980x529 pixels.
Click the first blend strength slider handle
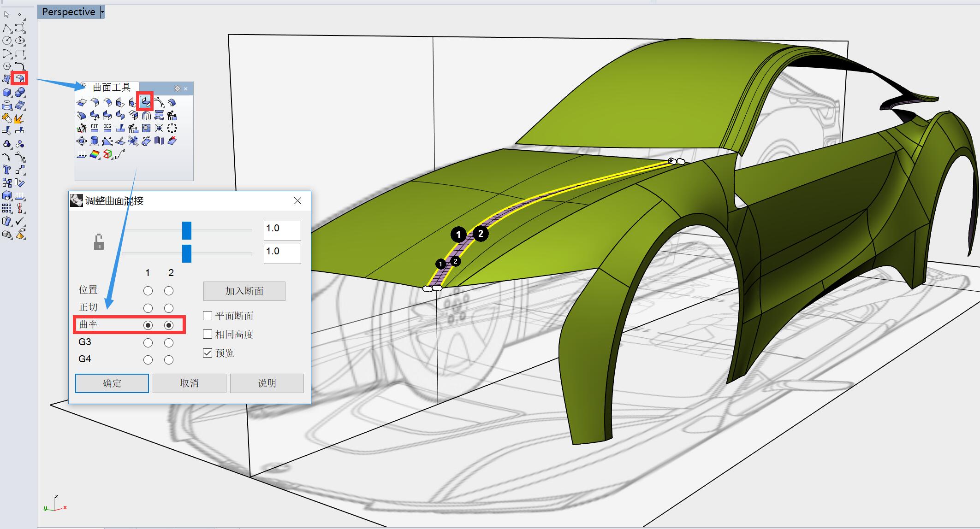[187, 230]
